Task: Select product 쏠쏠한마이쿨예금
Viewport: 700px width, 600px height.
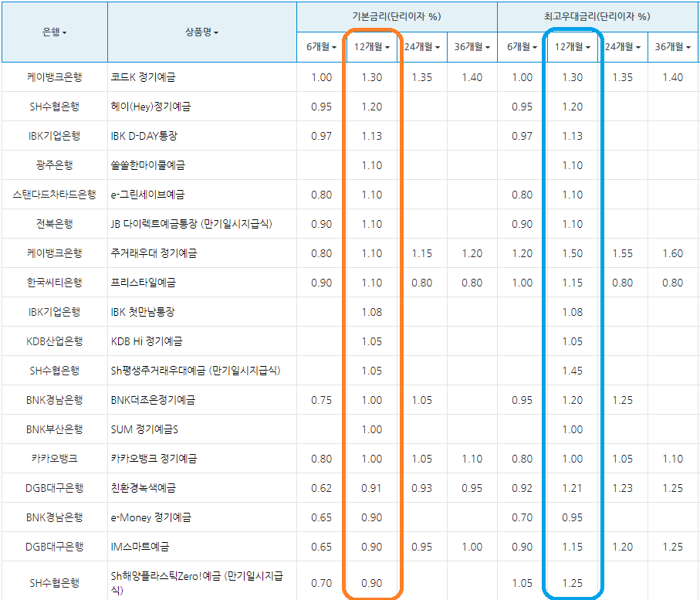Action: click(x=147, y=165)
